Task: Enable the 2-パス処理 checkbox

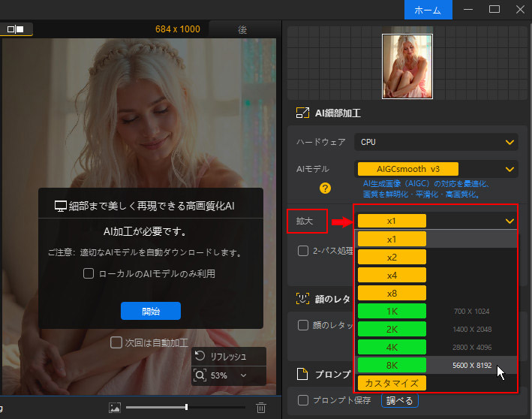Action: click(302, 251)
